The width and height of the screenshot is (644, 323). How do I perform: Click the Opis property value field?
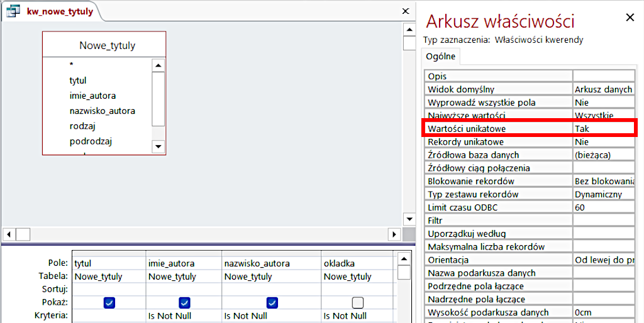point(604,76)
